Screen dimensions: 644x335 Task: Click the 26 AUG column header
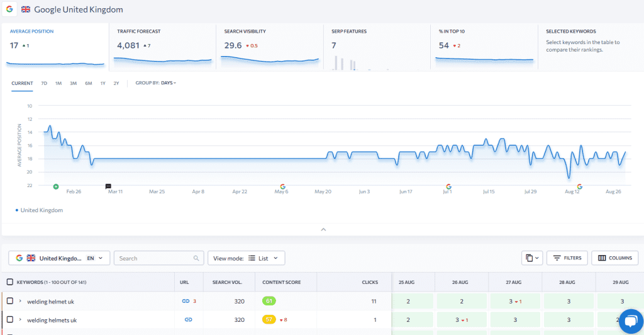pyautogui.click(x=460, y=282)
